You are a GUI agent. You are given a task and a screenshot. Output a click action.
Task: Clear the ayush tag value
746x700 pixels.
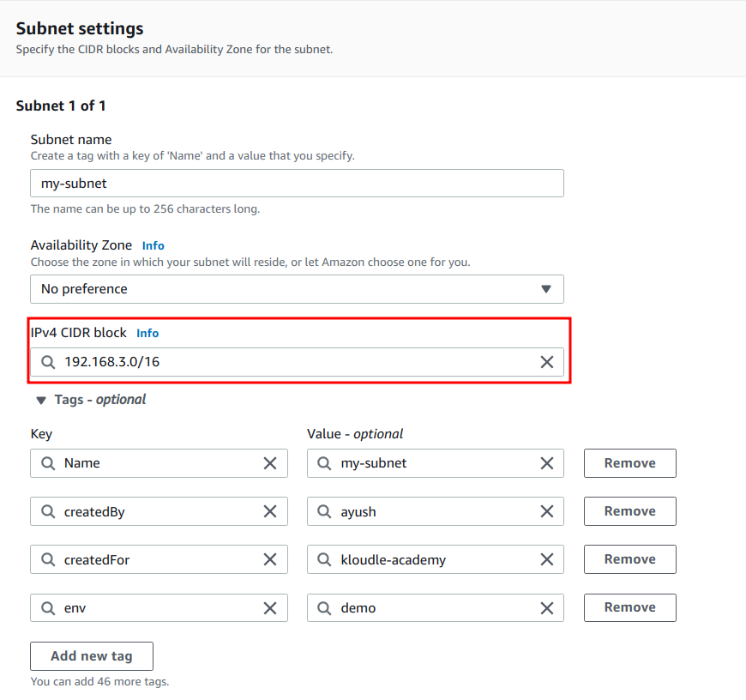click(x=547, y=511)
